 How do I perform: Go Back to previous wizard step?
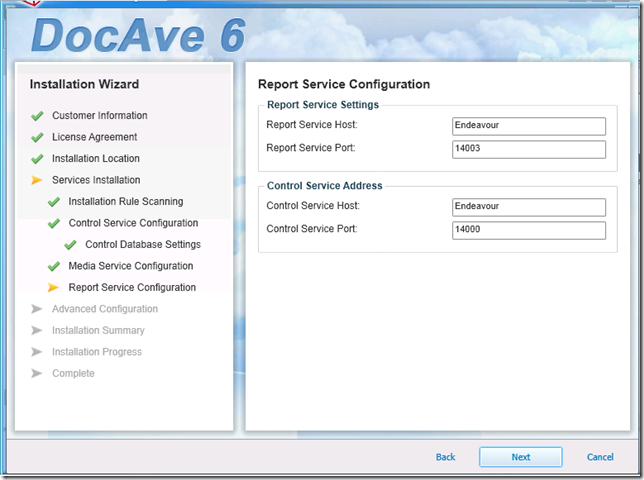[x=445, y=457]
